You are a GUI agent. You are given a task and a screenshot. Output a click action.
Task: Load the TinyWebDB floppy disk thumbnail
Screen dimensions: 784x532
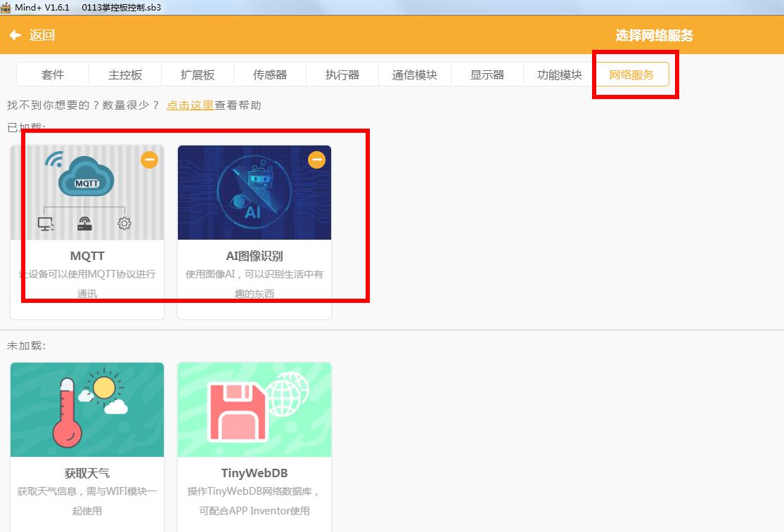tap(255, 410)
